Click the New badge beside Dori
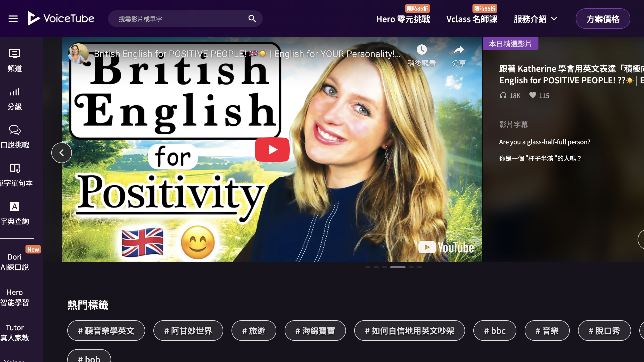This screenshot has width=644, height=362. (33, 249)
